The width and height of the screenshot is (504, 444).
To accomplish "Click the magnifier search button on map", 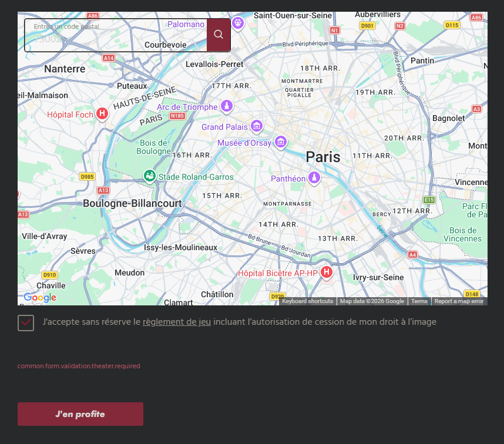I will 219,35.
